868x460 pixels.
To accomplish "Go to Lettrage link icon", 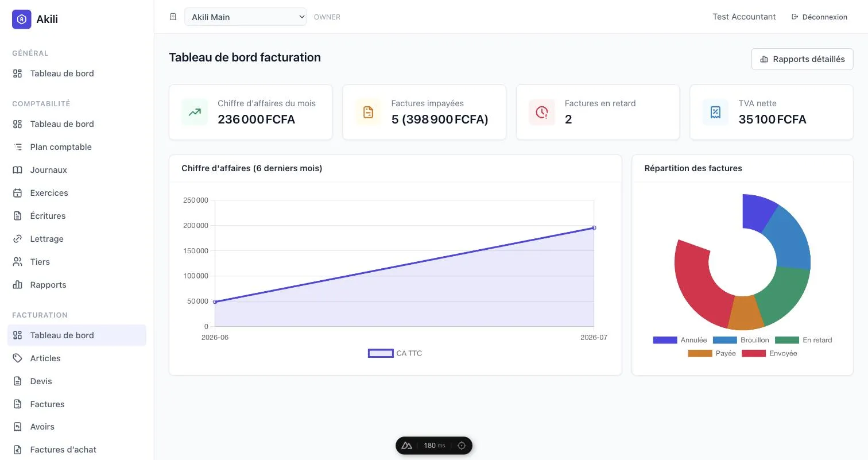I will click(x=18, y=239).
